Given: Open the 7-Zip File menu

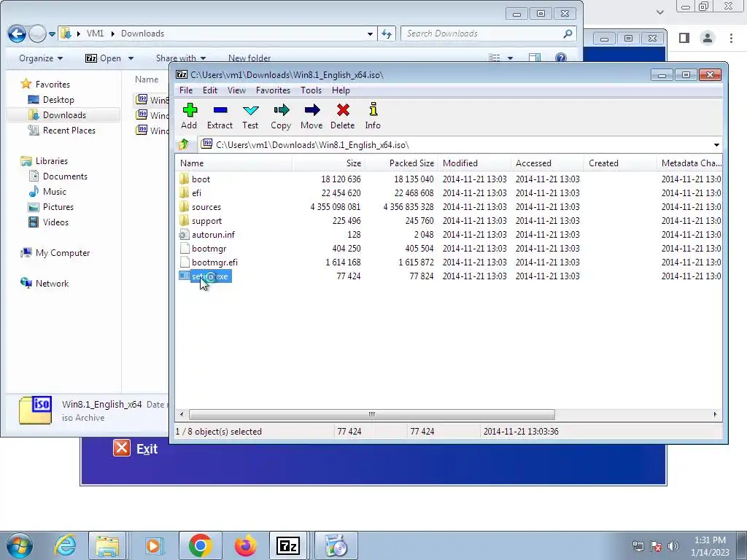Looking at the screenshot, I should click(x=186, y=90).
